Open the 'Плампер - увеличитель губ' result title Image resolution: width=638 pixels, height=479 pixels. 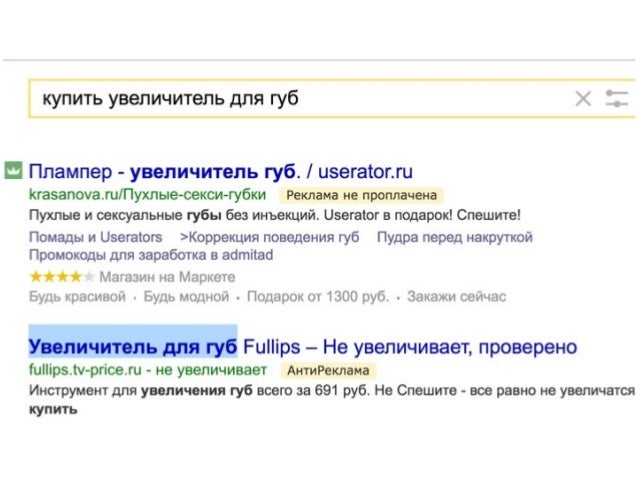[x=221, y=171]
